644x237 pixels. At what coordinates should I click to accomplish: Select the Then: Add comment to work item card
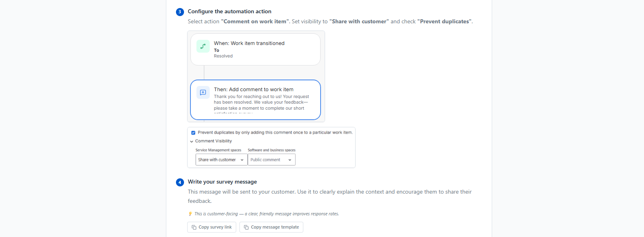[256, 100]
